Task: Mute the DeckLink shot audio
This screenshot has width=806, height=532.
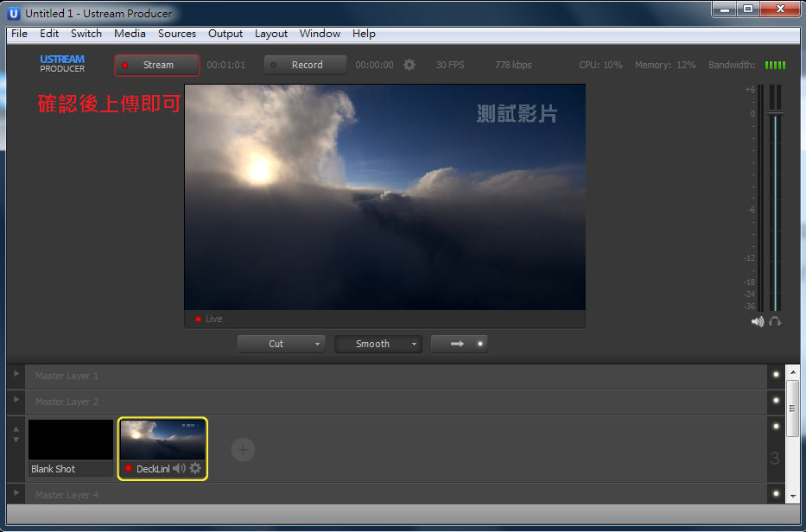Action: coord(179,469)
